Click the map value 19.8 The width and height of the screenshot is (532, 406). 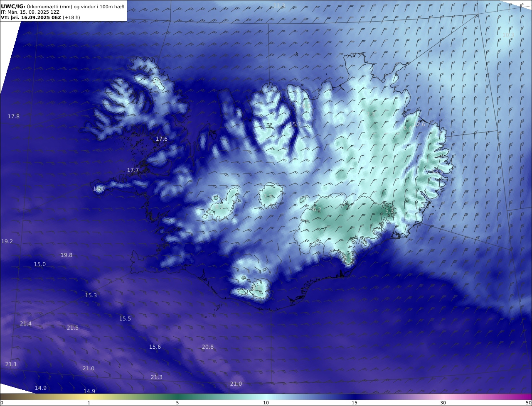(66, 255)
